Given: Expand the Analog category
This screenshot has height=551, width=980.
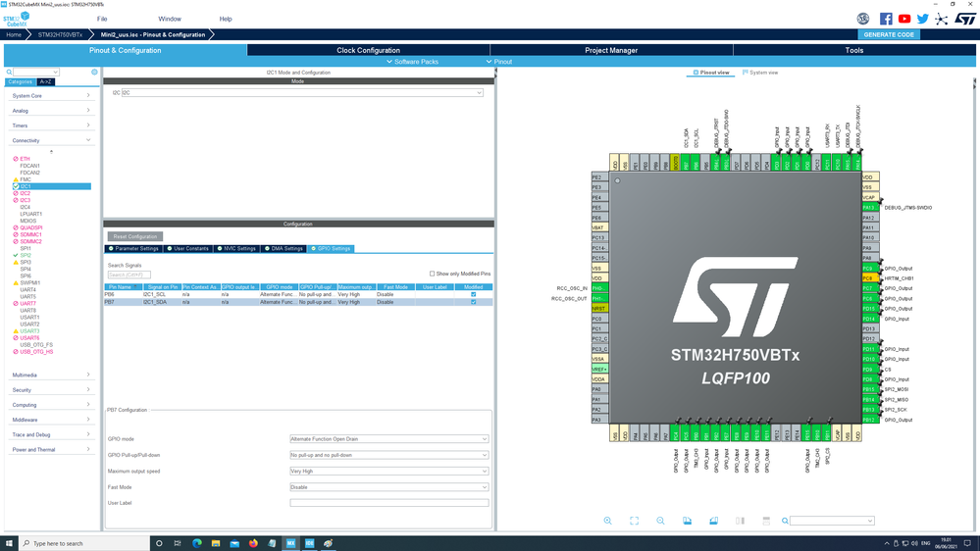Looking at the screenshot, I should pyautogui.click(x=51, y=111).
